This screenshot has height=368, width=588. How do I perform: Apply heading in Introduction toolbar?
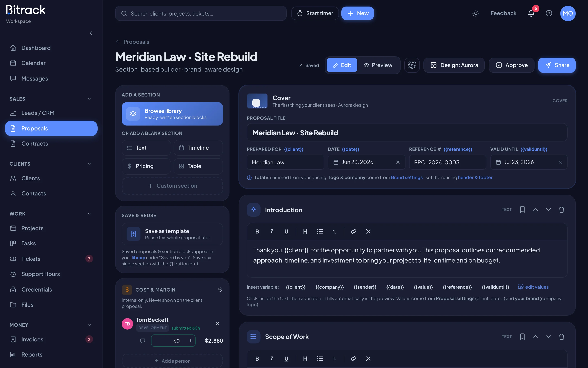[305, 231]
